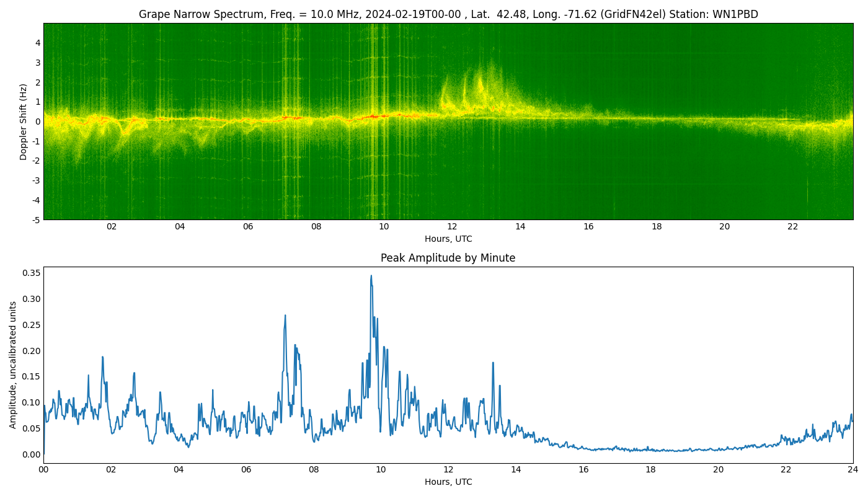
Task: Click the amplitude peak just after hour 07
Action: click(x=285, y=316)
